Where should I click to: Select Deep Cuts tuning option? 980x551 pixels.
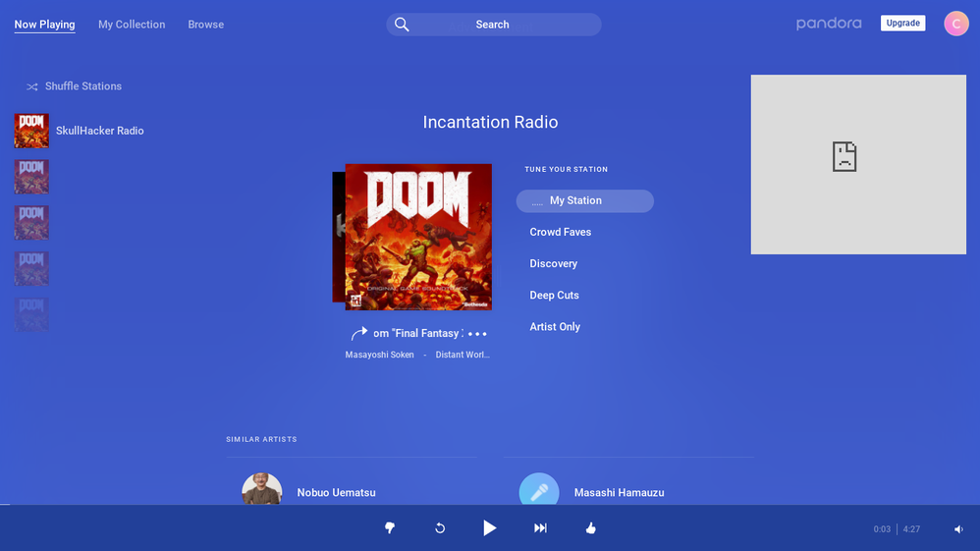[x=554, y=296]
